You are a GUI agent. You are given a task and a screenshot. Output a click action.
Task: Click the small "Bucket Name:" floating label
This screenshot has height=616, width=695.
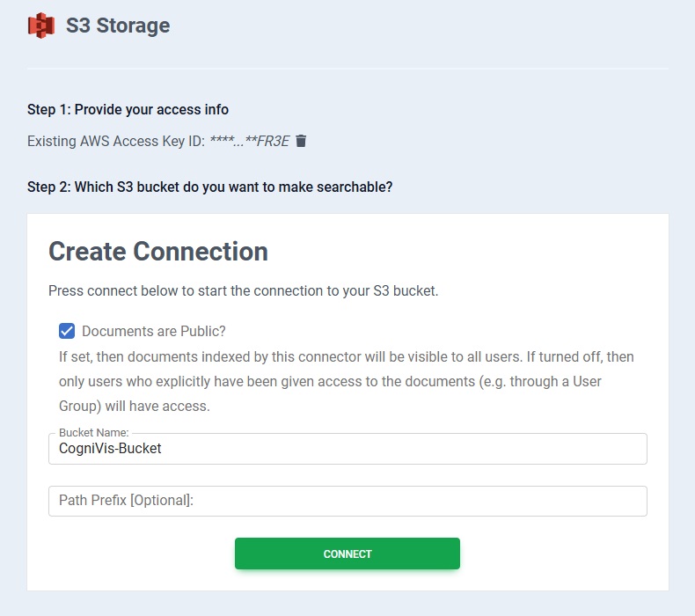coord(94,433)
